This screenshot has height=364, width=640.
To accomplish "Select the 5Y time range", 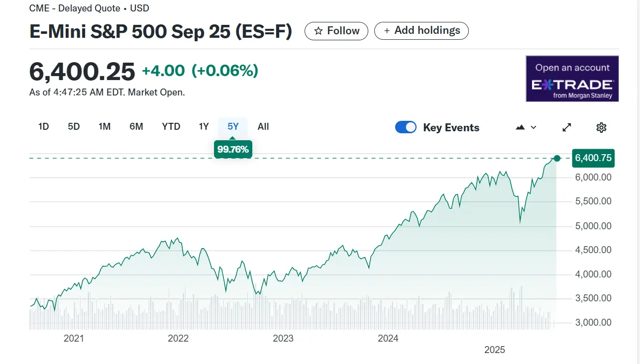I will 233,127.
